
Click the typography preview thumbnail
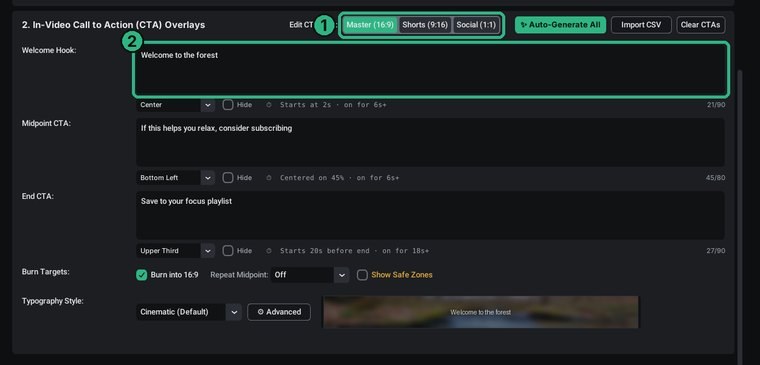click(481, 312)
